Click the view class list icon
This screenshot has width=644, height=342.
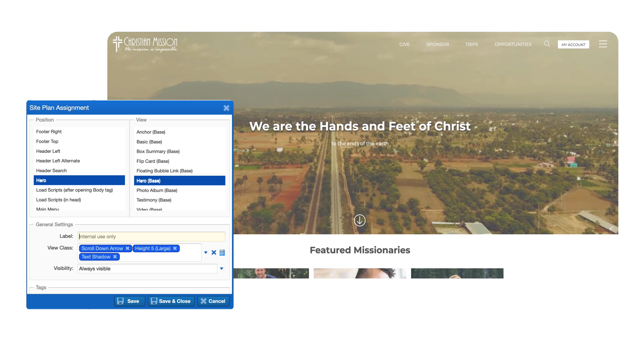click(222, 252)
